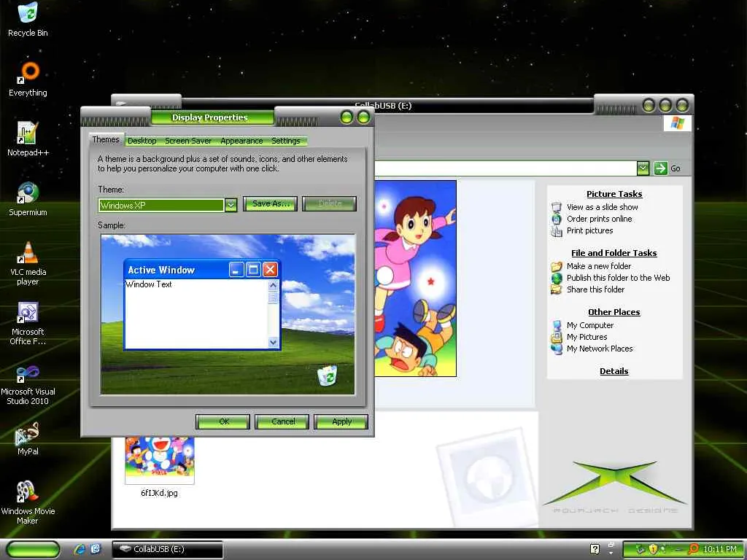This screenshot has width=747, height=560.
Task: Open the Theme dropdown arrow
Action: pyautogui.click(x=231, y=205)
